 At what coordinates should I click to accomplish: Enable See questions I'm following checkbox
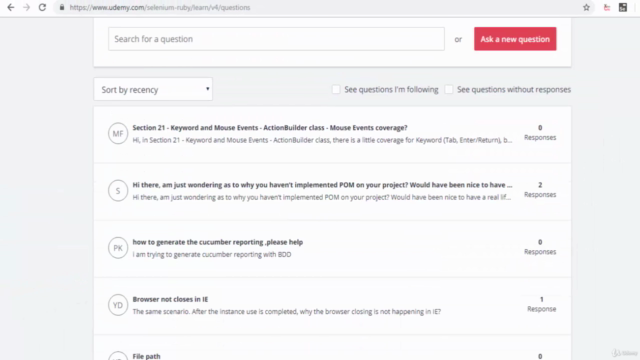[336, 89]
